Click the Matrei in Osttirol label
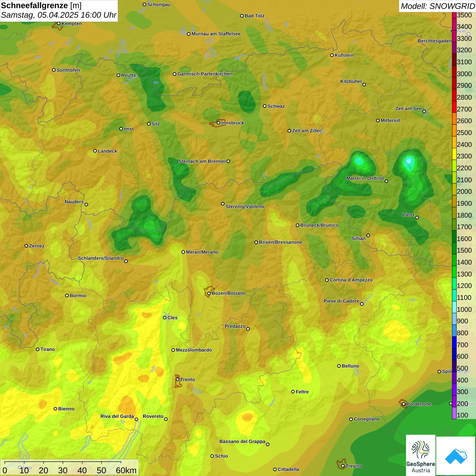This screenshot has height=476, width=476. pos(365,178)
